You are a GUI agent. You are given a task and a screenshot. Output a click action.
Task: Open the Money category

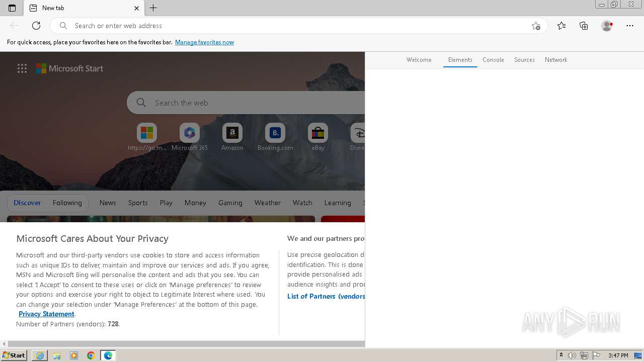(x=195, y=203)
